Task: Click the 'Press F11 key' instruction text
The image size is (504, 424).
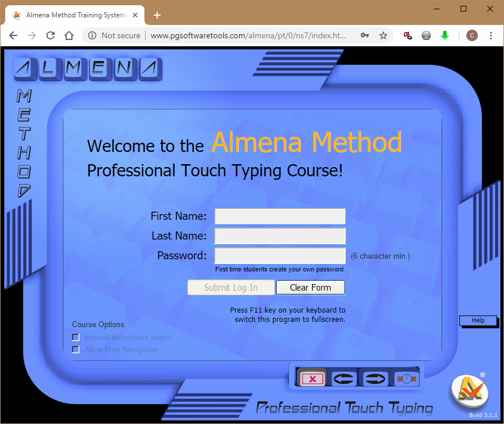Action: click(288, 315)
